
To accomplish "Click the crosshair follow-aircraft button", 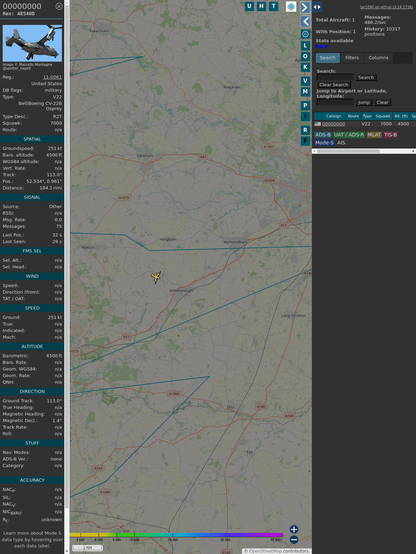I will pyautogui.click(x=305, y=34).
